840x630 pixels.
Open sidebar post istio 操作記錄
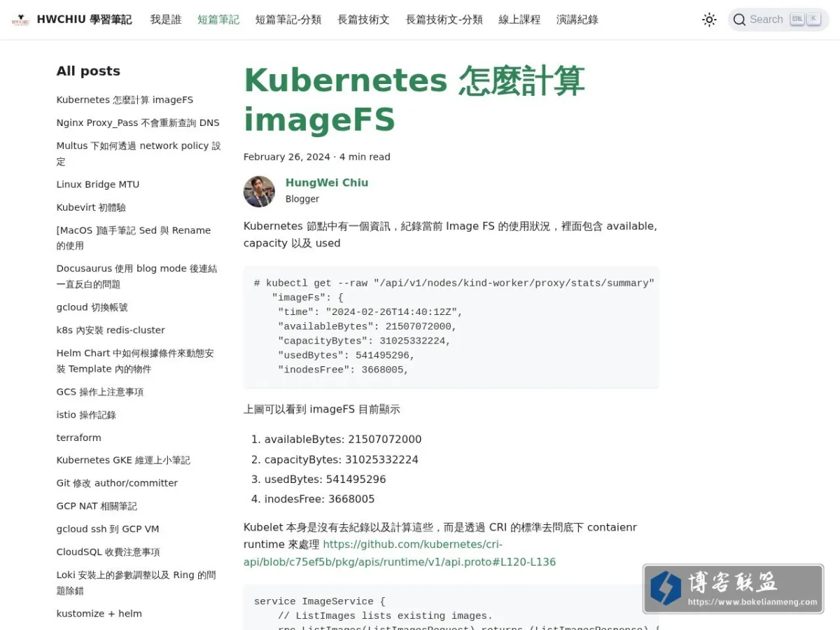[x=86, y=415]
